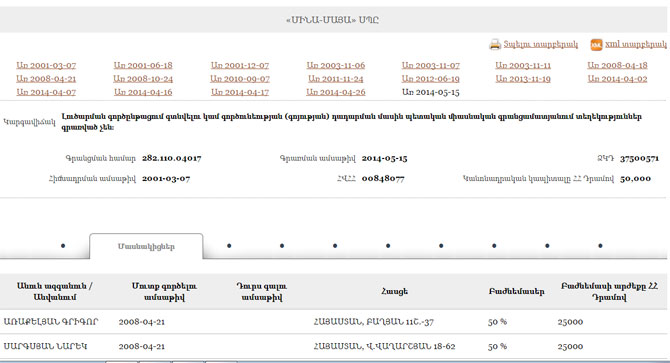Click participant name 'ՍԱՐԳՍՅԱՆ ՆԱՐԵԿ'
The height and width of the screenshot is (363, 670).
45,346
